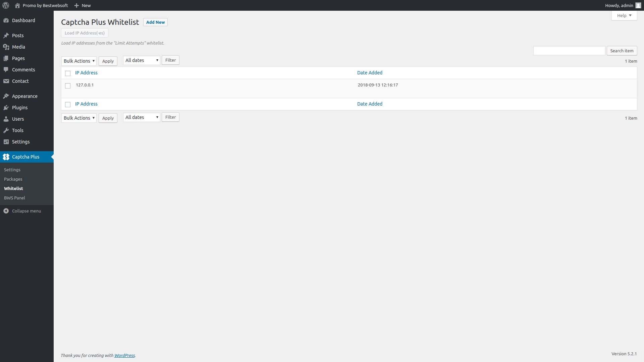
Task: Click the bottom Filter button
Action: [170, 117]
